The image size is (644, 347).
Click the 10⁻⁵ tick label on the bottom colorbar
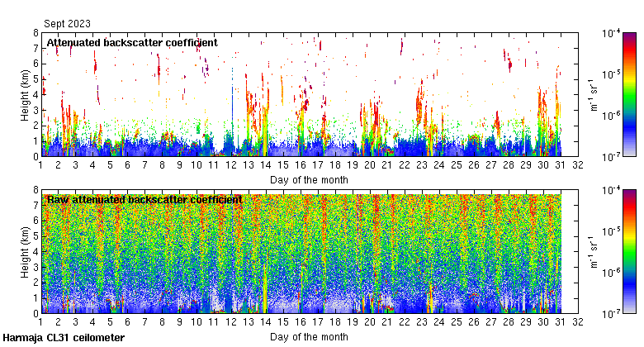click(611, 231)
